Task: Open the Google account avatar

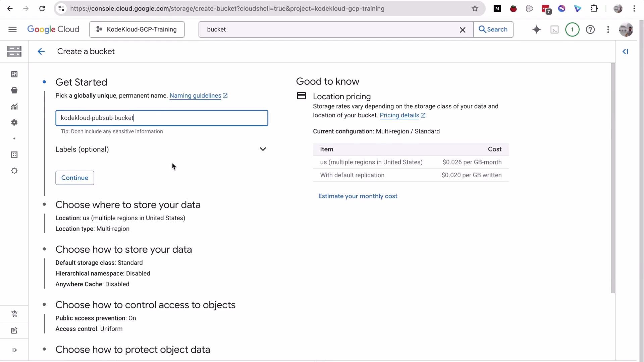Action: click(x=626, y=30)
